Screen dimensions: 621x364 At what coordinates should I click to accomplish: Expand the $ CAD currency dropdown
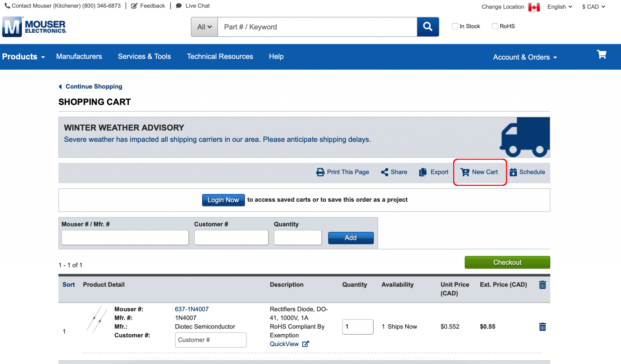coord(593,7)
